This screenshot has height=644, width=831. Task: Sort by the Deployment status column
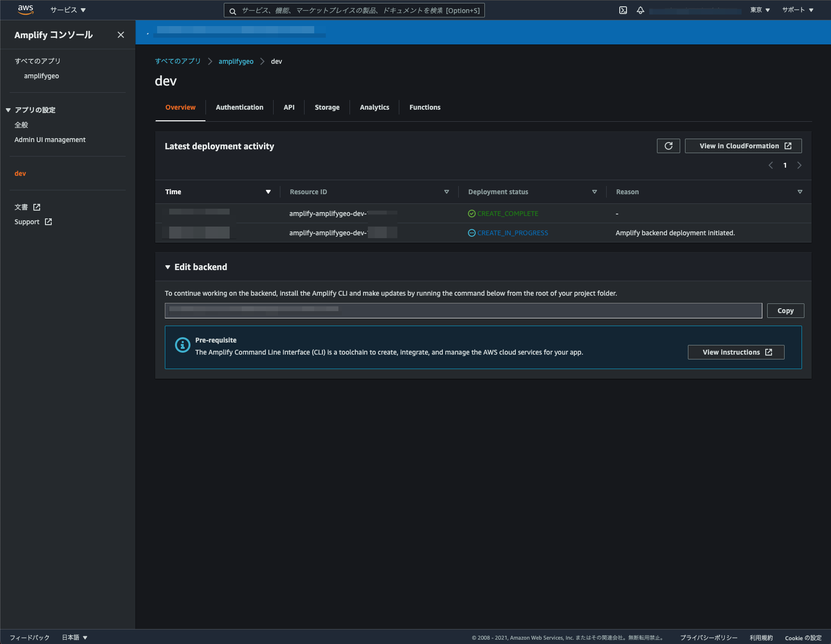coord(595,192)
